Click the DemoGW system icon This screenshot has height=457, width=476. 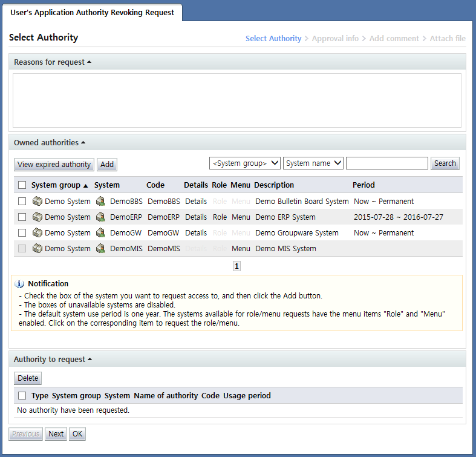[100, 233]
